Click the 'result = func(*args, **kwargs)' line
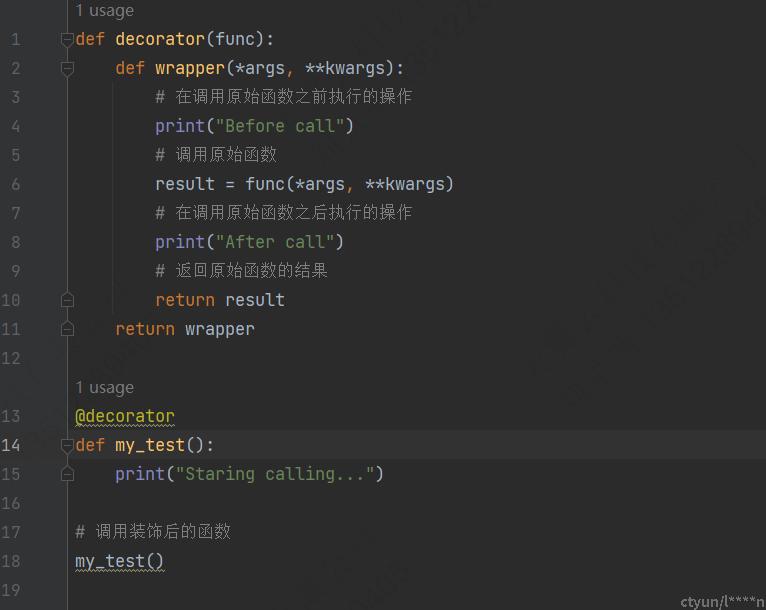Viewport: 766px width, 610px height. point(304,184)
